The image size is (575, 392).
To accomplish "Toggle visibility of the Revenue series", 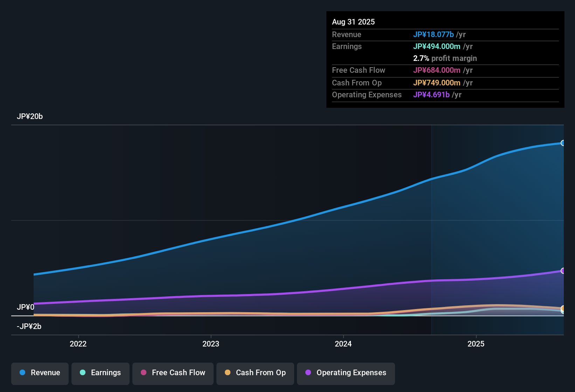I will 40,373.
